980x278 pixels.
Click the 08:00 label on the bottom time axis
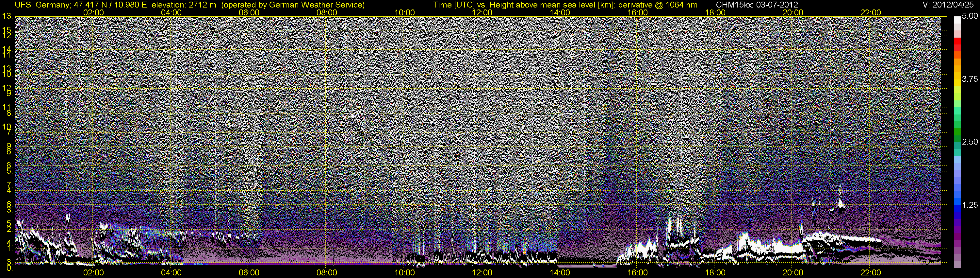[327, 273]
